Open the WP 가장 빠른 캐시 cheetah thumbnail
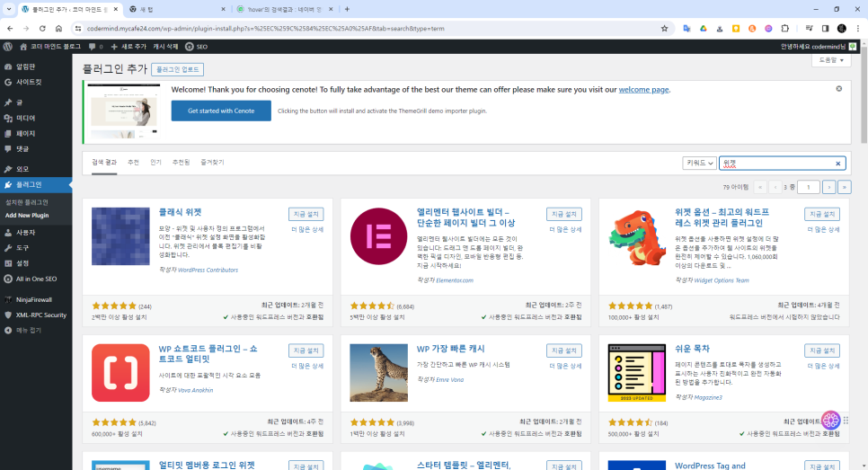868x470 pixels. coord(378,373)
